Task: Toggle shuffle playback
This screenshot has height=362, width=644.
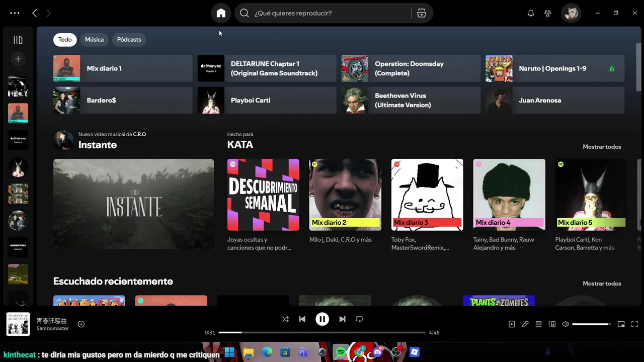Action: 285,319
